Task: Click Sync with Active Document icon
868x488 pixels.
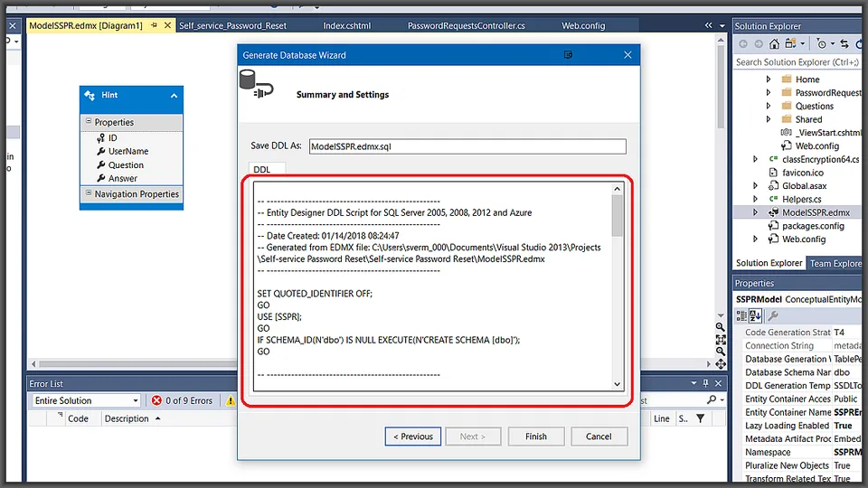Action: click(x=844, y=43)
